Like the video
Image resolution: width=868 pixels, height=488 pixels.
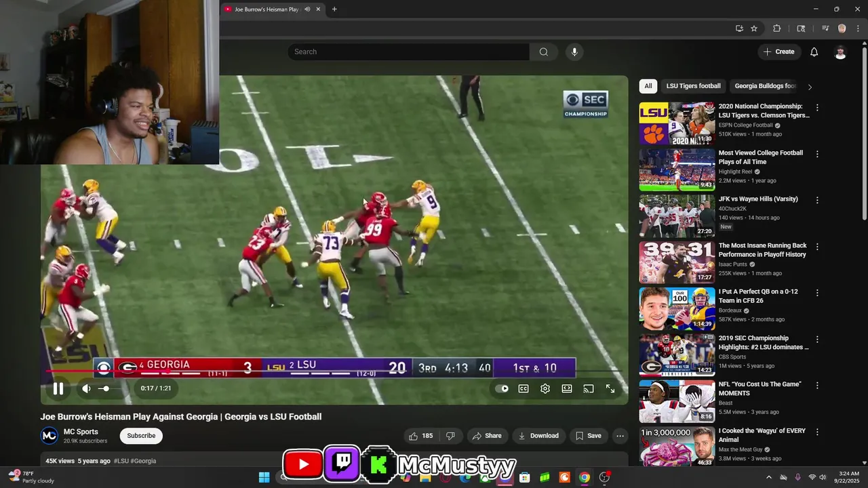(x=421, y=436)
